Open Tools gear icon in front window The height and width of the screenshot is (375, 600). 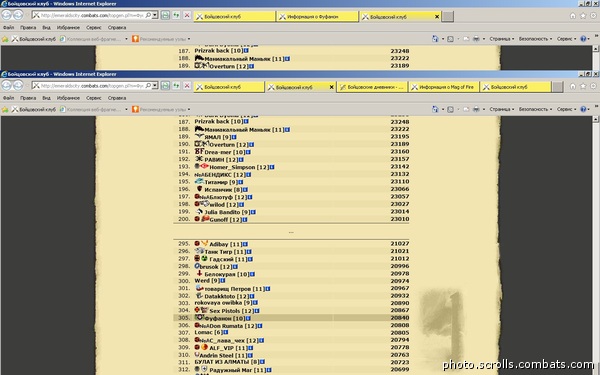pyautogui.click(x=593, y=86)
